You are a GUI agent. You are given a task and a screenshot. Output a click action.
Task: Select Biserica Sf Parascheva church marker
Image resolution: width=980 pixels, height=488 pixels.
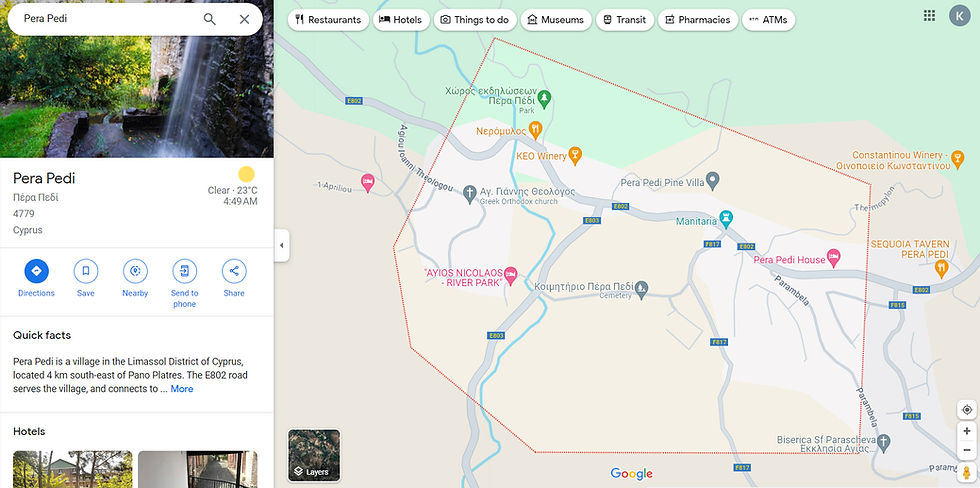coord(882,443)
